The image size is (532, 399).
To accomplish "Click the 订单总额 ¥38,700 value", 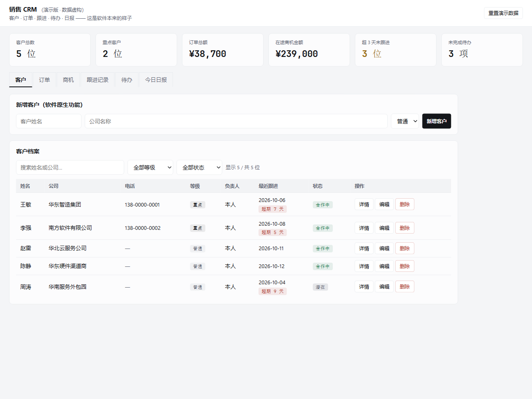I will pos(208,54).
